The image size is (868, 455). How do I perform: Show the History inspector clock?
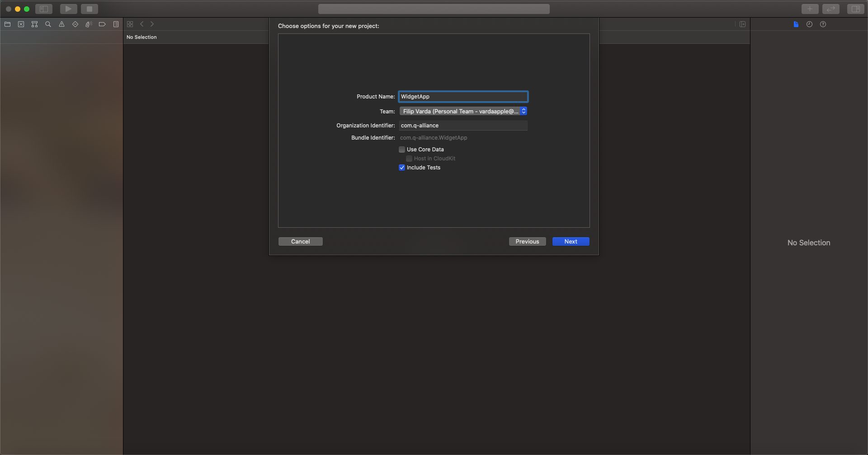(x=809, y=24)
